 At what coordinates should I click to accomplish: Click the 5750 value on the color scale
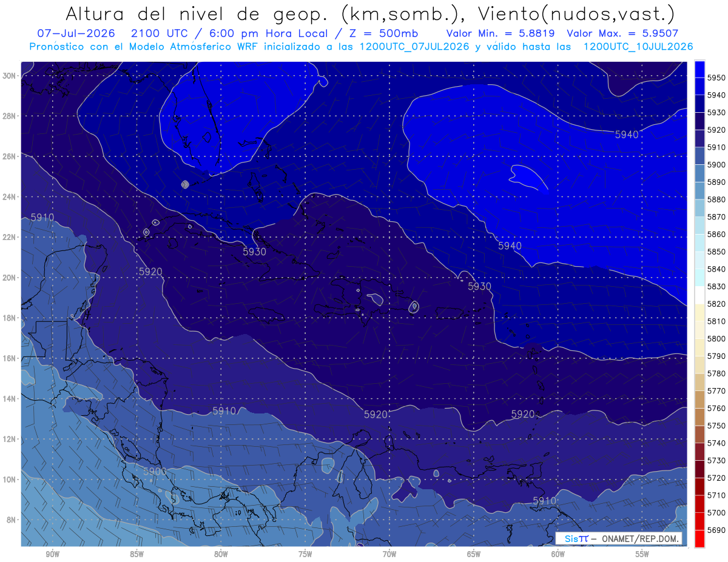click(x=716, y=426)
